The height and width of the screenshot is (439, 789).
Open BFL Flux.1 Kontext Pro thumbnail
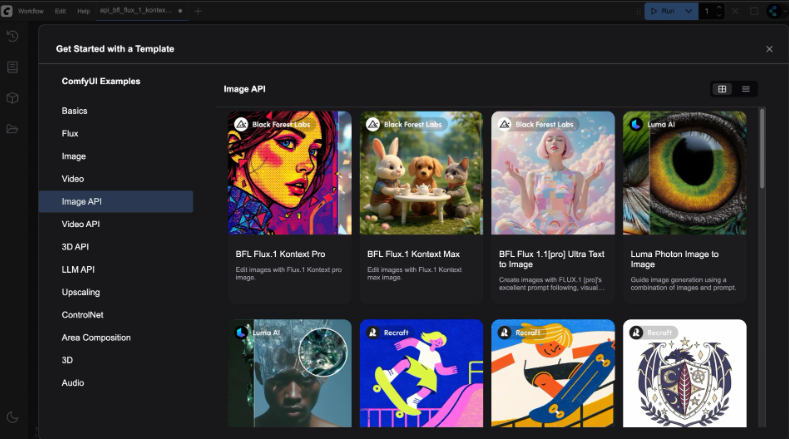(x=290, y=173)
